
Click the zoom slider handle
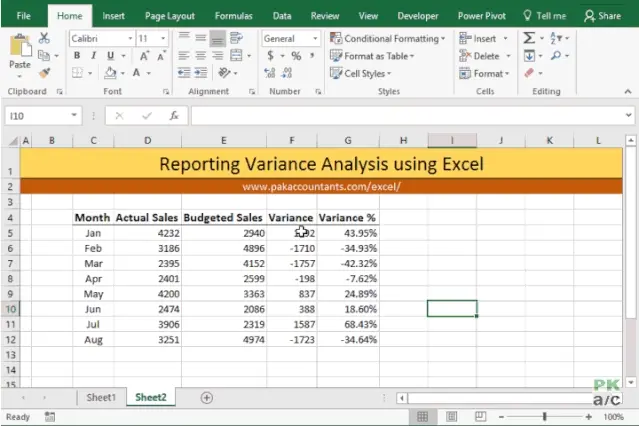[x=544, y=417]
